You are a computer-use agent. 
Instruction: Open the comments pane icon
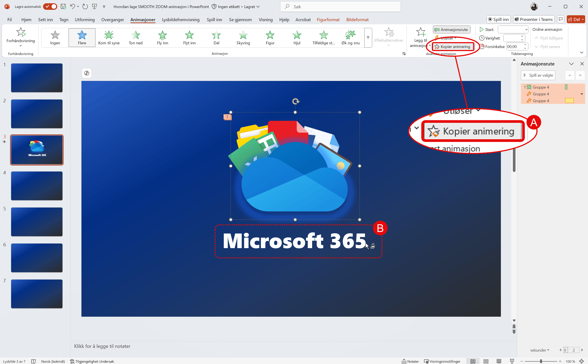[560, 19]
